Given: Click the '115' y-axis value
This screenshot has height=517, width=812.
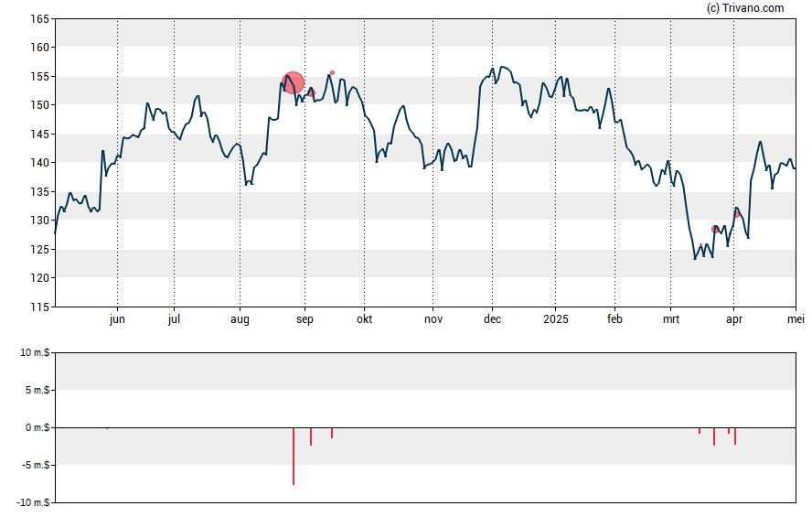Looking at the screenshot, I should [x=40, y=307].
